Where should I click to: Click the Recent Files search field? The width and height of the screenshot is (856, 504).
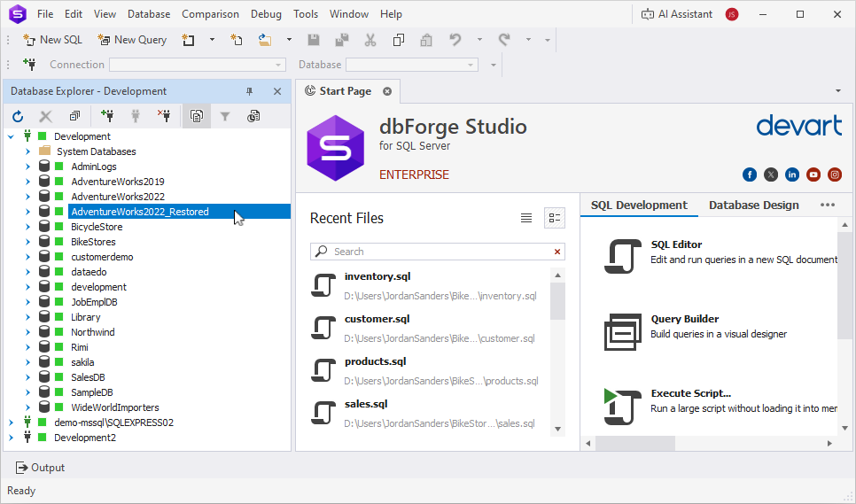[x=437, y=252]
